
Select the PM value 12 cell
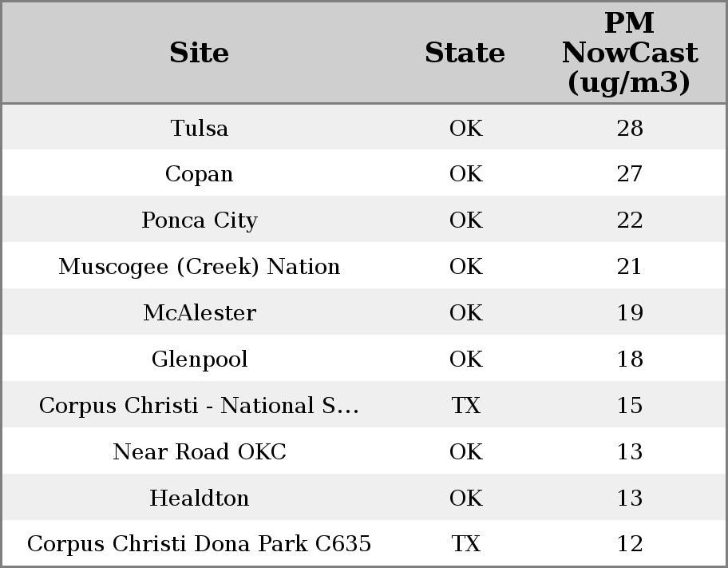click(629, 544)
